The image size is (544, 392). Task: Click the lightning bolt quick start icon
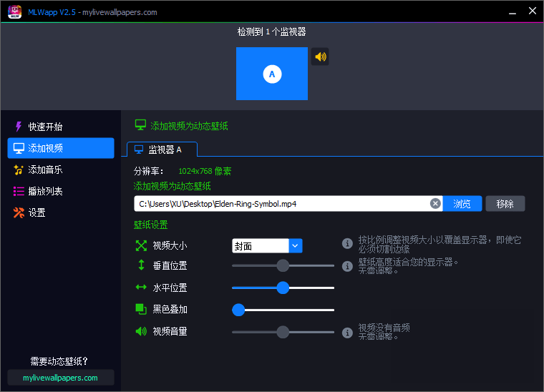coord(19,127)
